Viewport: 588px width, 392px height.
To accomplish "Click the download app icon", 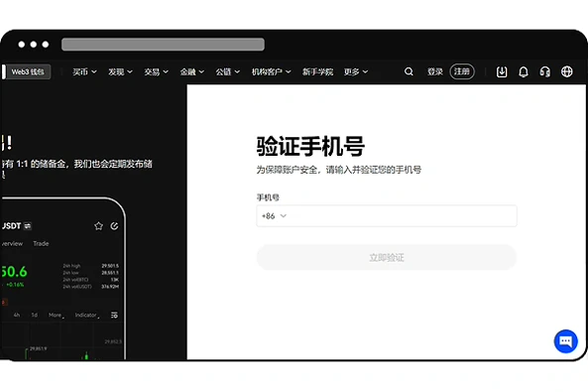I will click(x=502, y=71).
